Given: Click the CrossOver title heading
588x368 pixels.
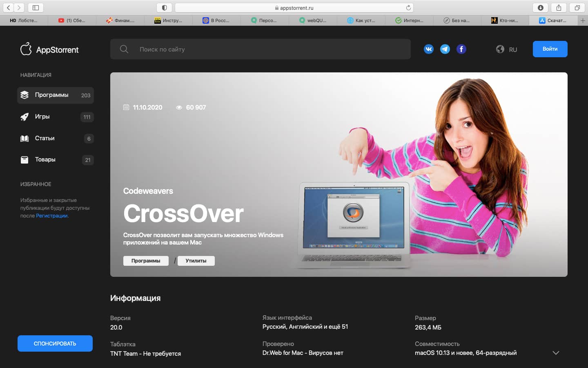Looking at the screenshot, I should (x=183, y=213).
